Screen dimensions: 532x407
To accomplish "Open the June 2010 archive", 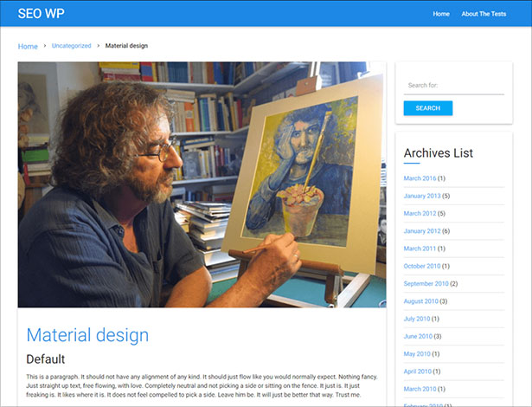I will [418, 336].
